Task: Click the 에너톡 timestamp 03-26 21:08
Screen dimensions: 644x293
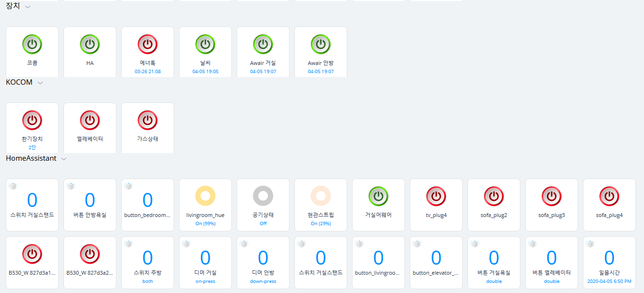Action: [x=148, y=72]
